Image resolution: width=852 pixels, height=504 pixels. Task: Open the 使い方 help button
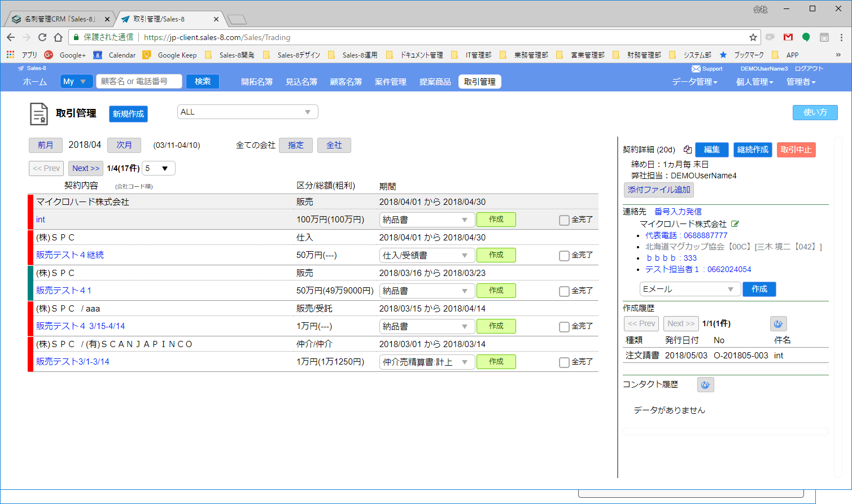point(815,112)
